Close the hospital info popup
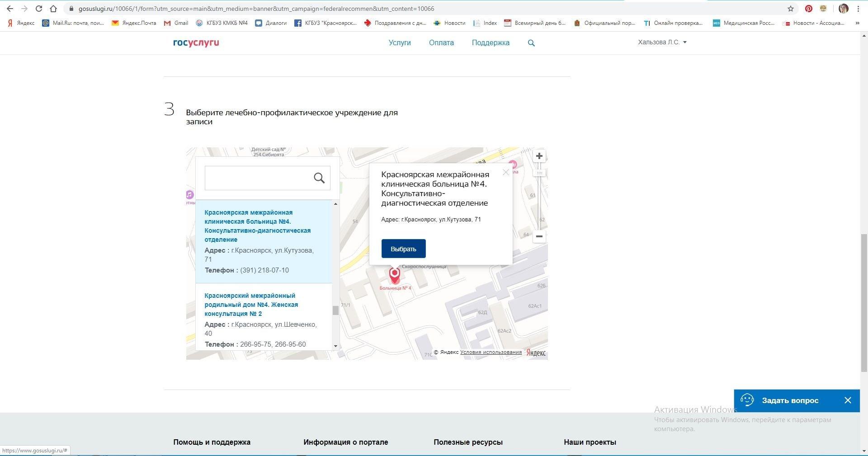 tap(506, 172)
